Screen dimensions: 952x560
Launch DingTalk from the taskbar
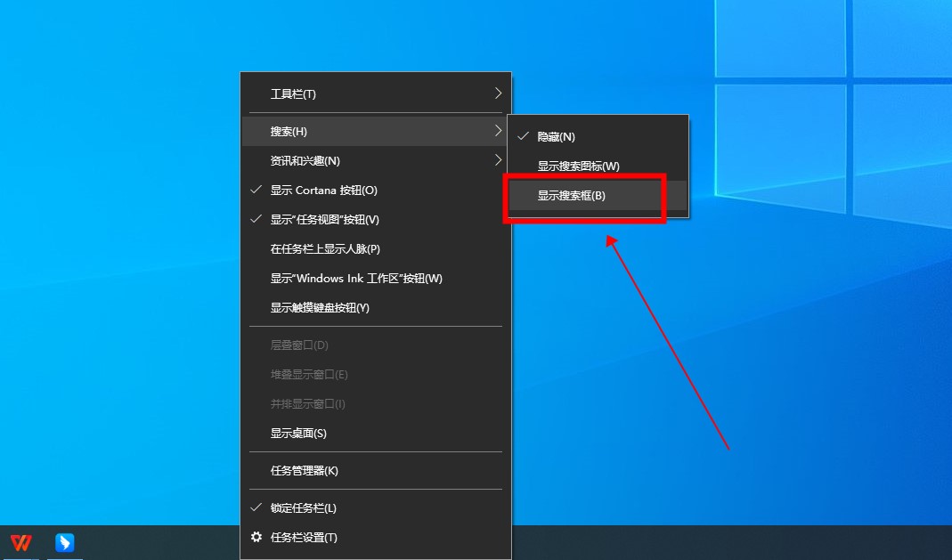pyautogui.click(x=63, y=541)
